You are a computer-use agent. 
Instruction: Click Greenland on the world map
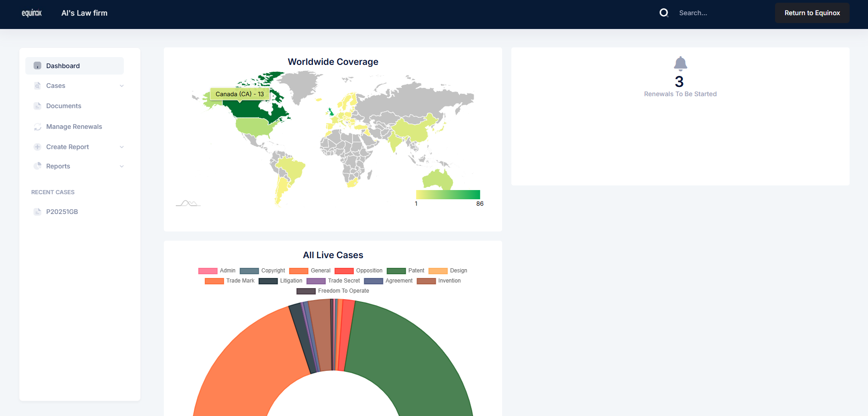click(x=300, y=87)
